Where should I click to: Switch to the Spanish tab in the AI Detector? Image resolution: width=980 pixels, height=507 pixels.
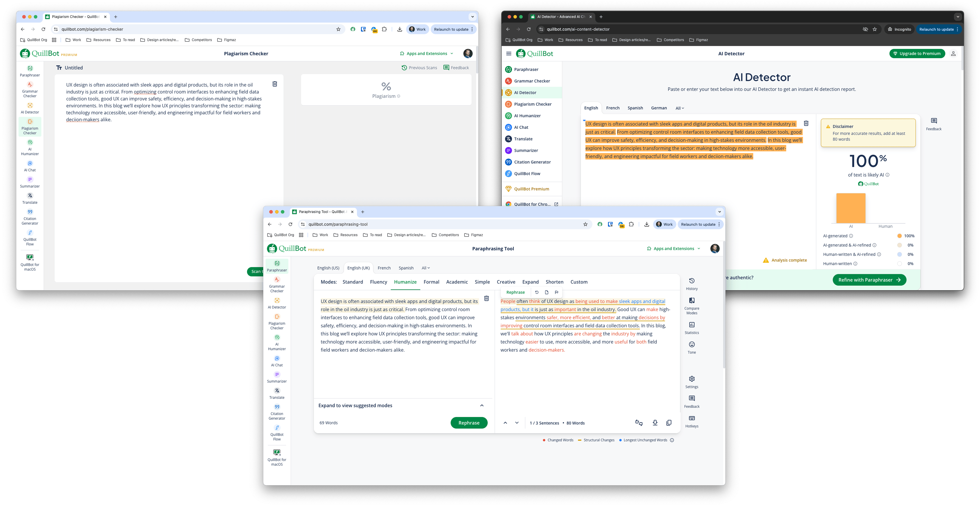[635, 108]
